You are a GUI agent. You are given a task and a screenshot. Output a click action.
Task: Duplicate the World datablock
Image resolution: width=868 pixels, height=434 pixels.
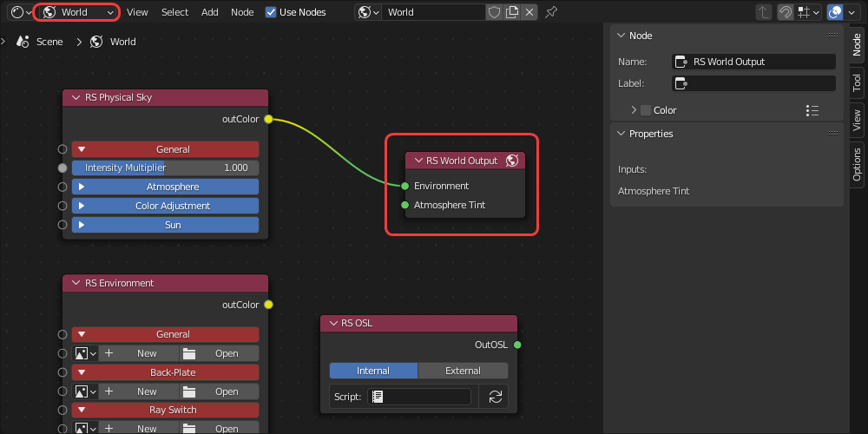pos(513,12)
